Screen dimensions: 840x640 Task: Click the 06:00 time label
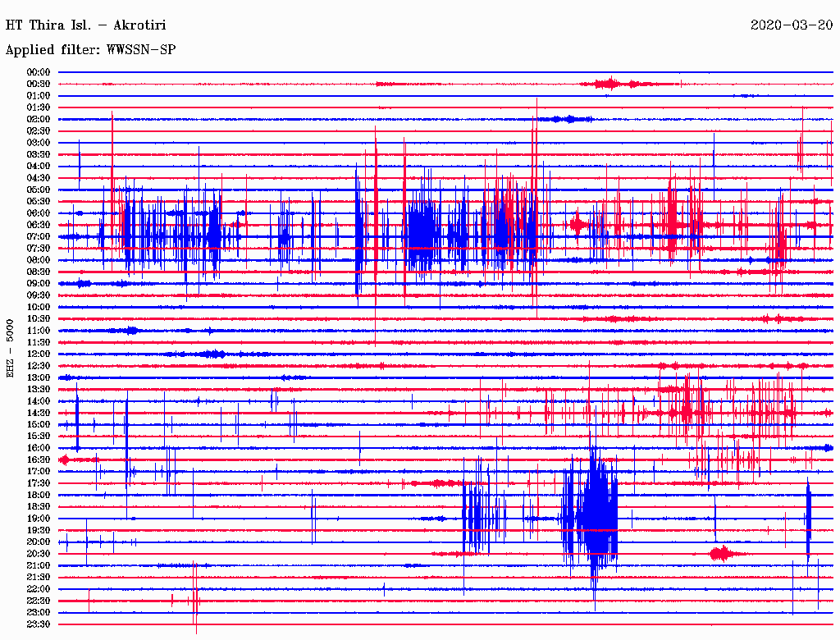(39, 213)
